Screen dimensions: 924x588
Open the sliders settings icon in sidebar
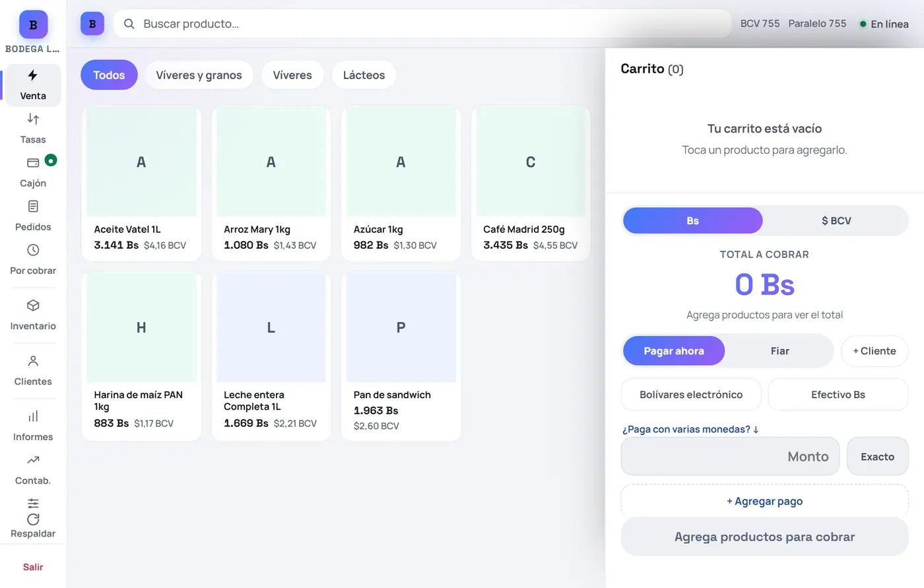pyautogui.click(x=33, y=504)
